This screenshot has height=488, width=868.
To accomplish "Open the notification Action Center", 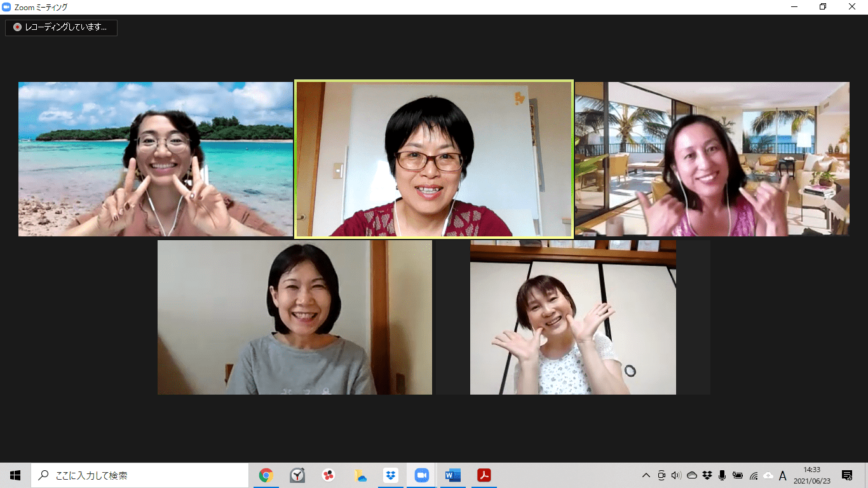I will [847, 475].
